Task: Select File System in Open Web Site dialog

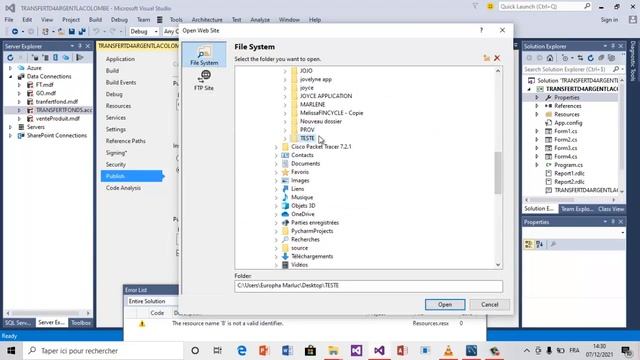Action: pos(204,55)
